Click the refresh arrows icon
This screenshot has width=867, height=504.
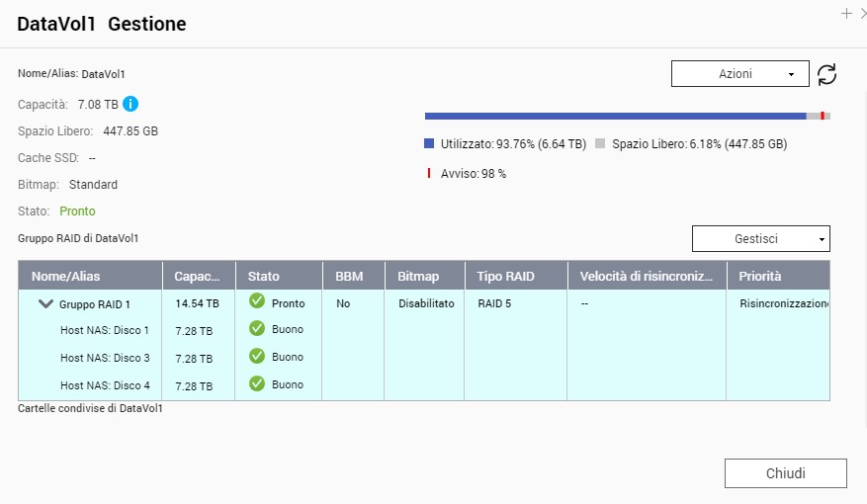point(826,74)
